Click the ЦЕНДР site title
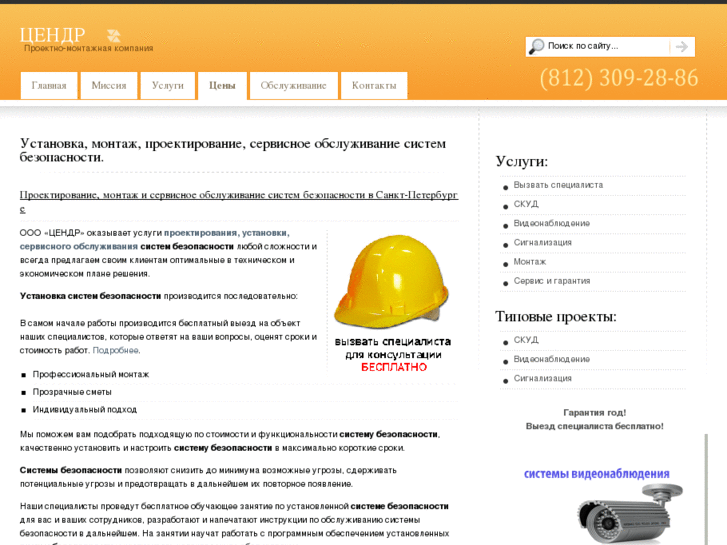 (x=52, y=35)
